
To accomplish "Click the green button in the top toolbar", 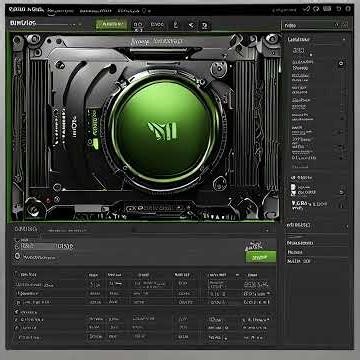I will 111,24.
